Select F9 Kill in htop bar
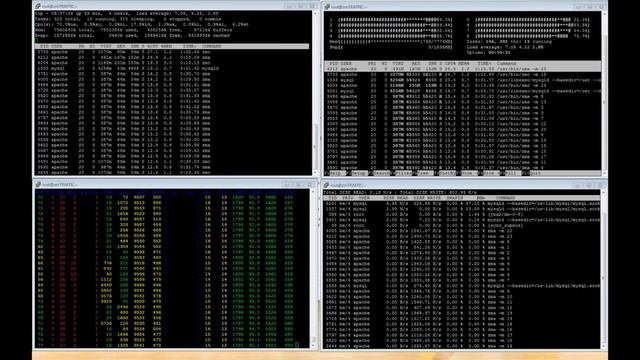The height and width of the screenshot is (360, 640). (511, 173)
